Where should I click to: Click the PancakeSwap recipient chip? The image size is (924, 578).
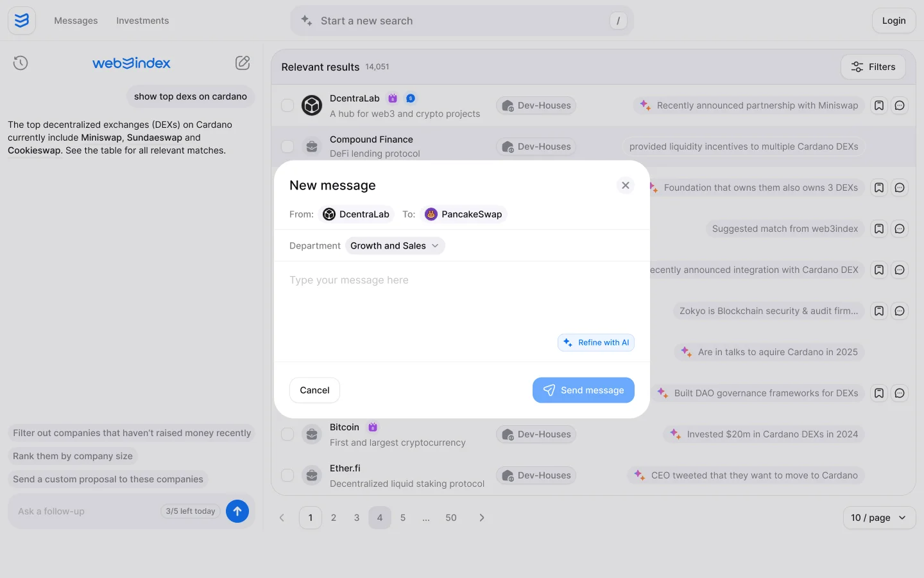(464, 214)
